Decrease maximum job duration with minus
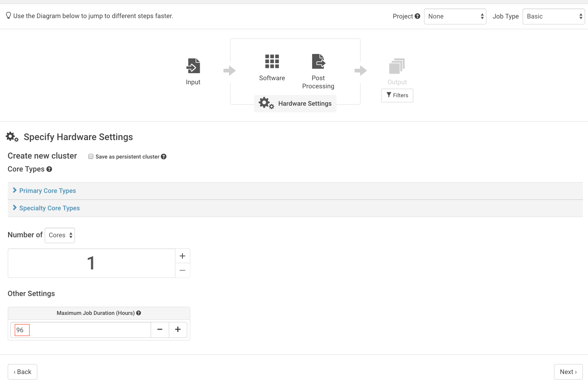The height and width of the screenshot is (384, 588). pos(160,330)
